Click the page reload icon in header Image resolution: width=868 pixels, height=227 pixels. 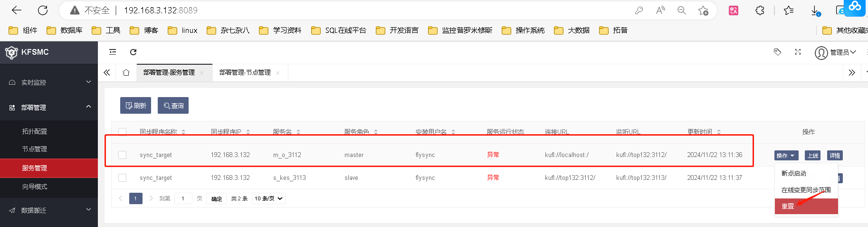[x=134, y=52]
